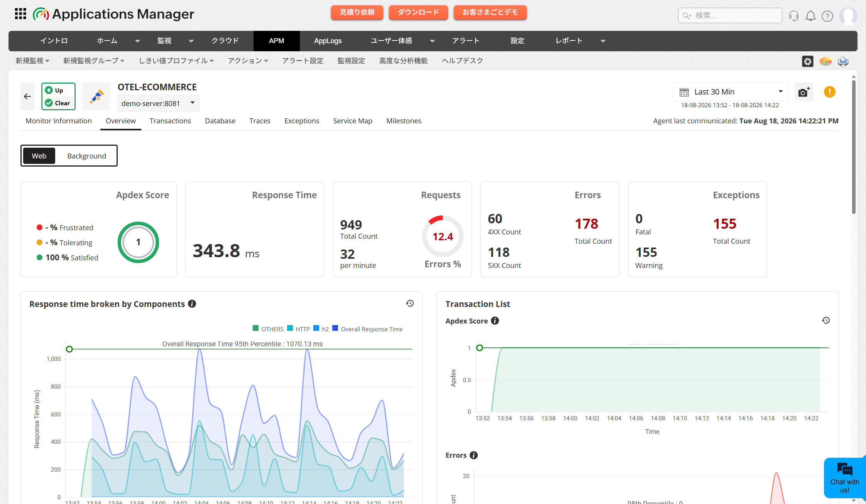The image size is (866, 504).
Task: Select the Overview tab
Action: [121, 121]
